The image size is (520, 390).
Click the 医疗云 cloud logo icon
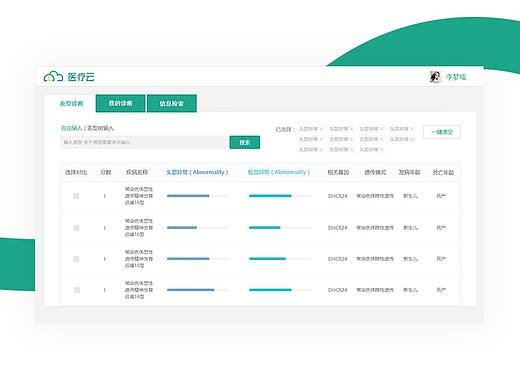coord(53,77)
